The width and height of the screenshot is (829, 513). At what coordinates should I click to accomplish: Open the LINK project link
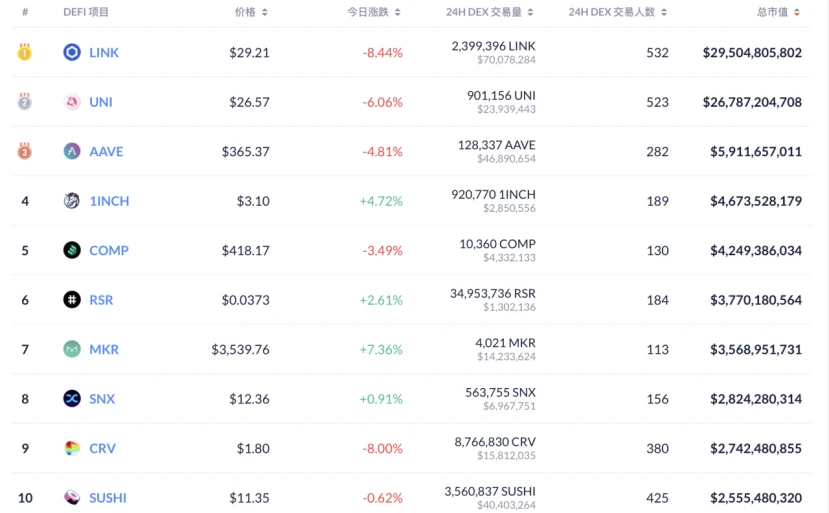104,52
